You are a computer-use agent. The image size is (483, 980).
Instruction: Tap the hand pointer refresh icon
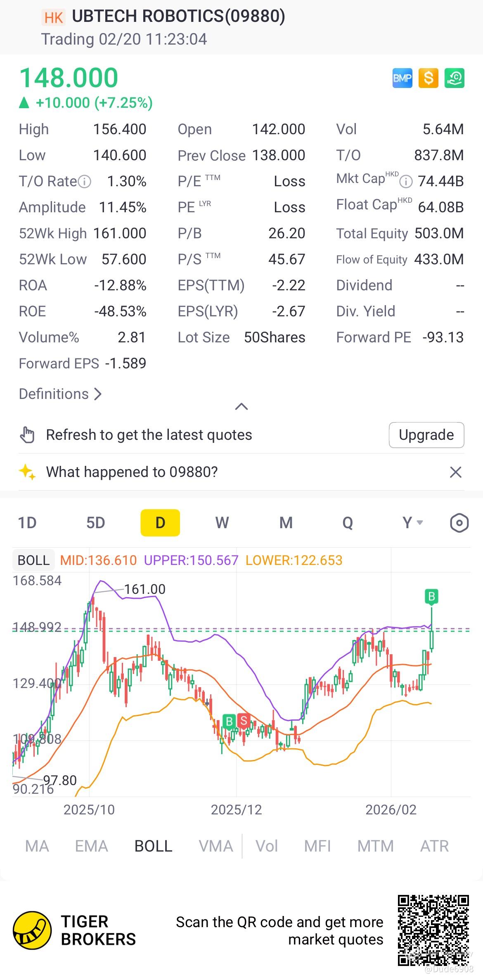coord(27,435)
